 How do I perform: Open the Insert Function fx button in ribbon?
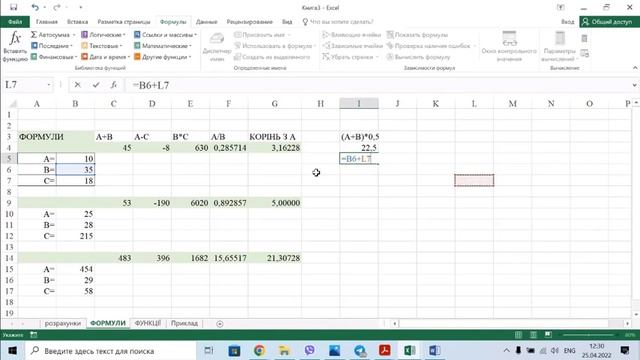15,47
